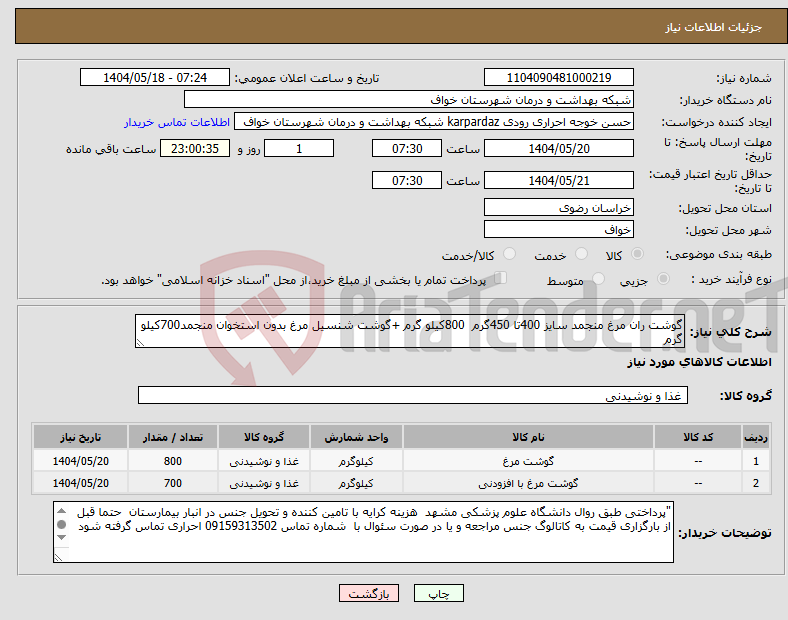Click the resize grip of description textarea
Image resolution: width=788 pixels, height=620 pixels.
coord(140,342)
